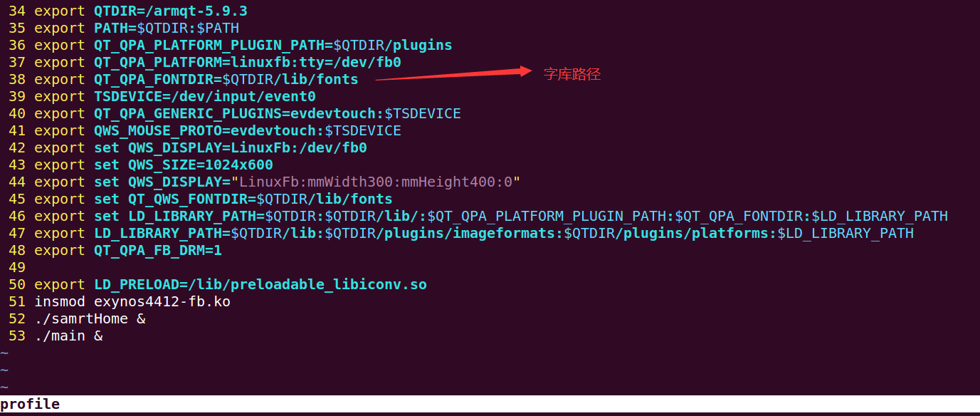This screenshot has width=980, height=416.
Task: Click QT_QWS_FONTDIR on line 45
Action: [188, 199]
